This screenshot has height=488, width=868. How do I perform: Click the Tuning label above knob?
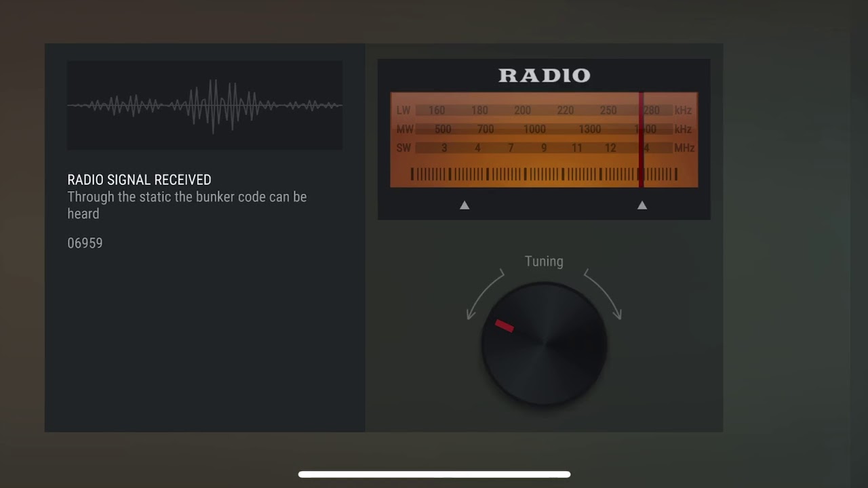coord(544,262)
